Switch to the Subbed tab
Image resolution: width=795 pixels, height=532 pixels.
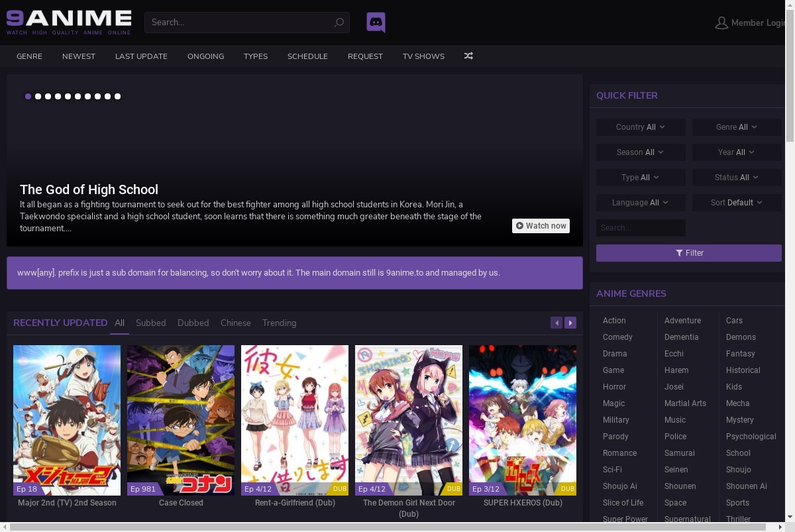coord(151,323)
